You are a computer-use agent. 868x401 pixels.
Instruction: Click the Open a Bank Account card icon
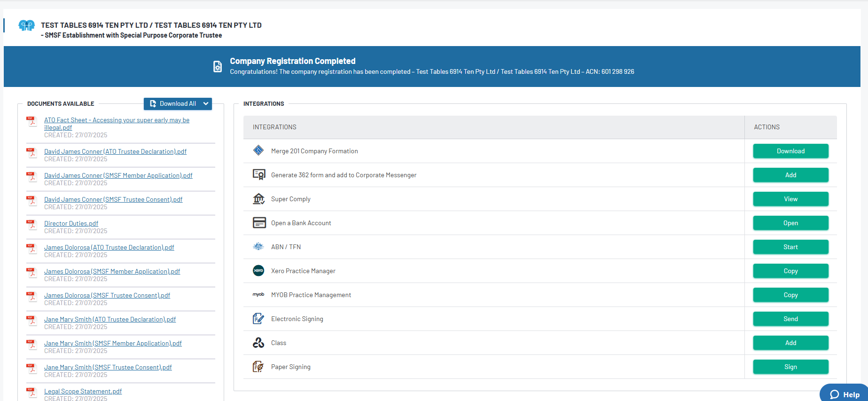pos(259,223)
